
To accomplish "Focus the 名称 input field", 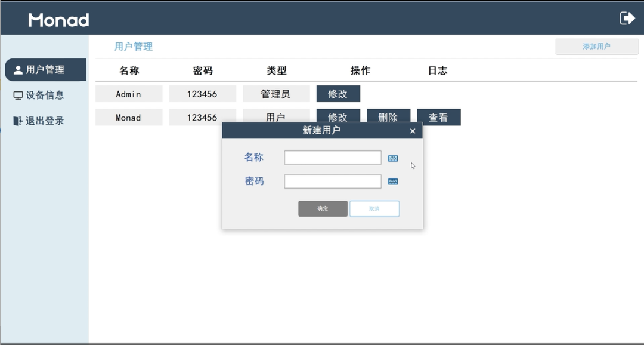I will pos(333,158).
